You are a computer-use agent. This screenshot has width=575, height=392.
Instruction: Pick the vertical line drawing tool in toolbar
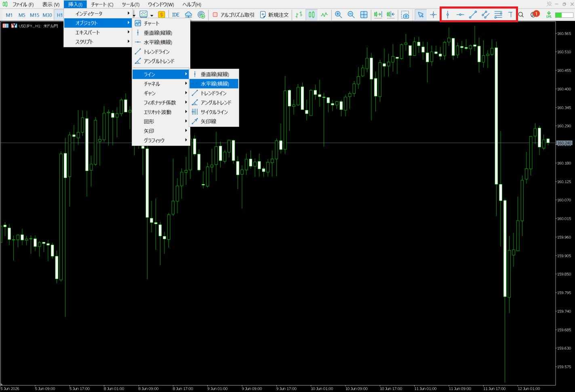pos(447,15)
